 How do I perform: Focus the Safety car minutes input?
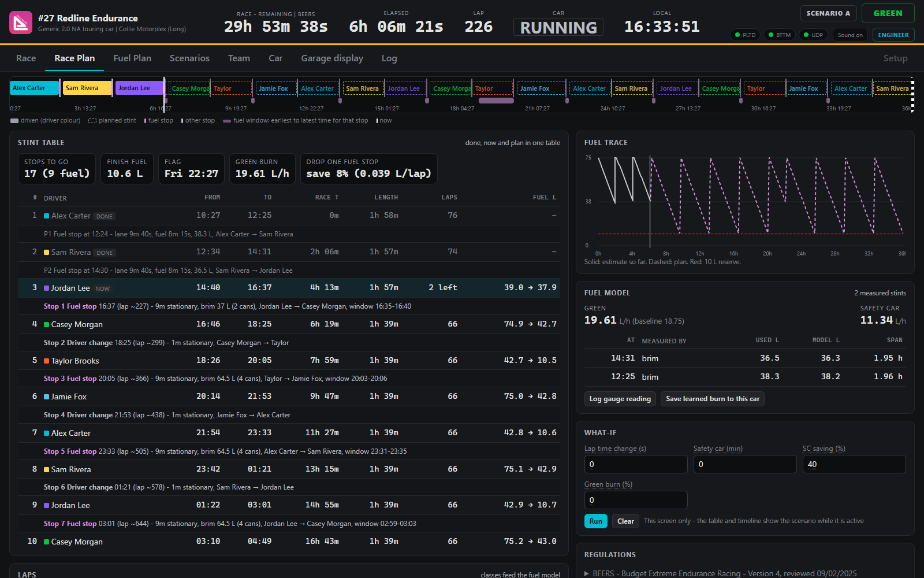point(745,464)
